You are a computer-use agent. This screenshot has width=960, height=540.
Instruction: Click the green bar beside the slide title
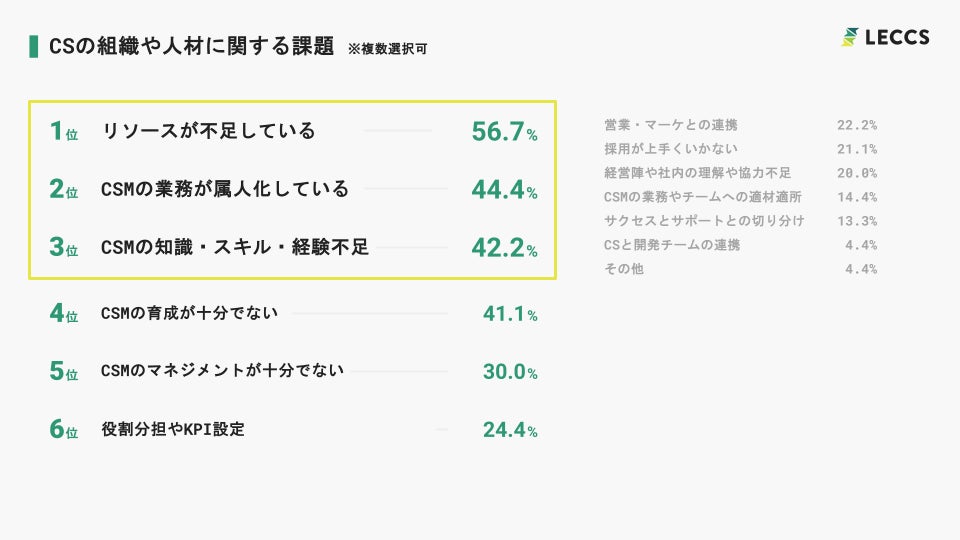(35, 46)
